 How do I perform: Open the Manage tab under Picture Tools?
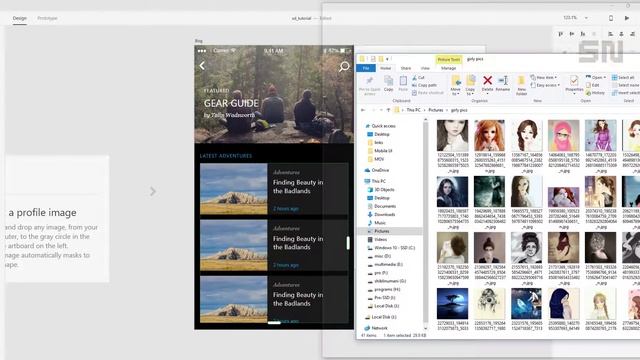point(448,68)
